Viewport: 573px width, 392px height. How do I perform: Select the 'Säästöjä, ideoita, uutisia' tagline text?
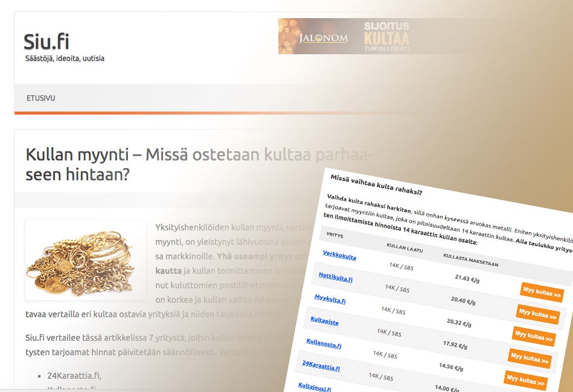coord(65,58)
